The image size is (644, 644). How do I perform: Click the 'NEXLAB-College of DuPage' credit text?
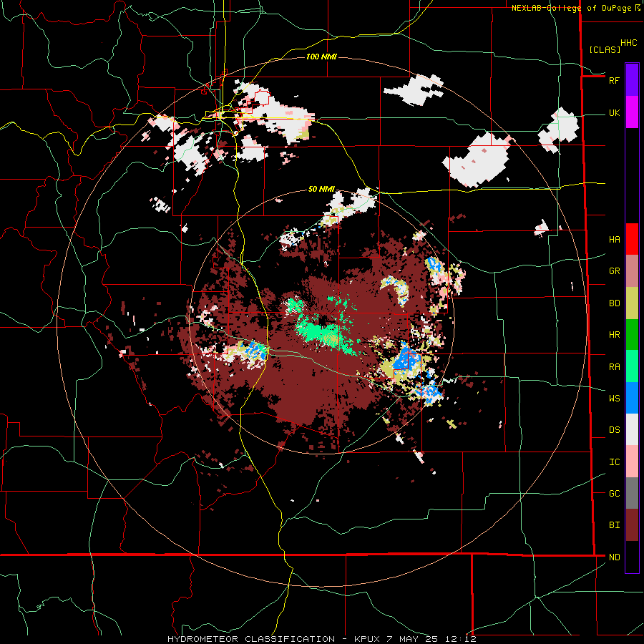pyautogui.click(x=571, y=8)
